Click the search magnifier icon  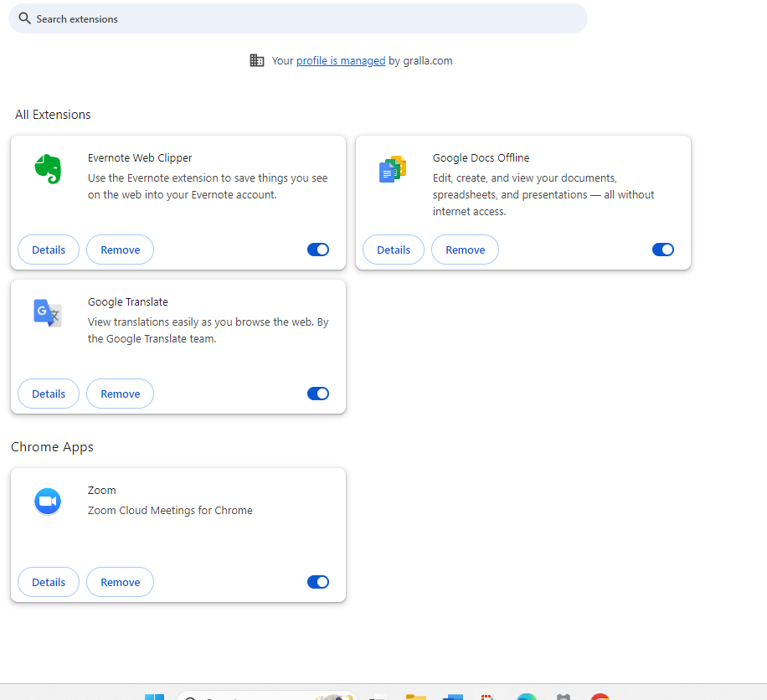click(x=24, y=18)
